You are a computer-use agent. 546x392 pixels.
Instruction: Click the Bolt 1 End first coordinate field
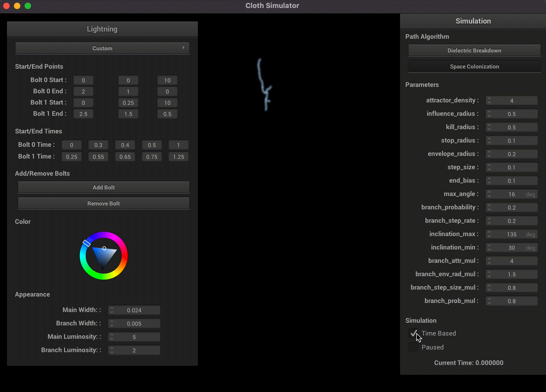tap(83, 114)
